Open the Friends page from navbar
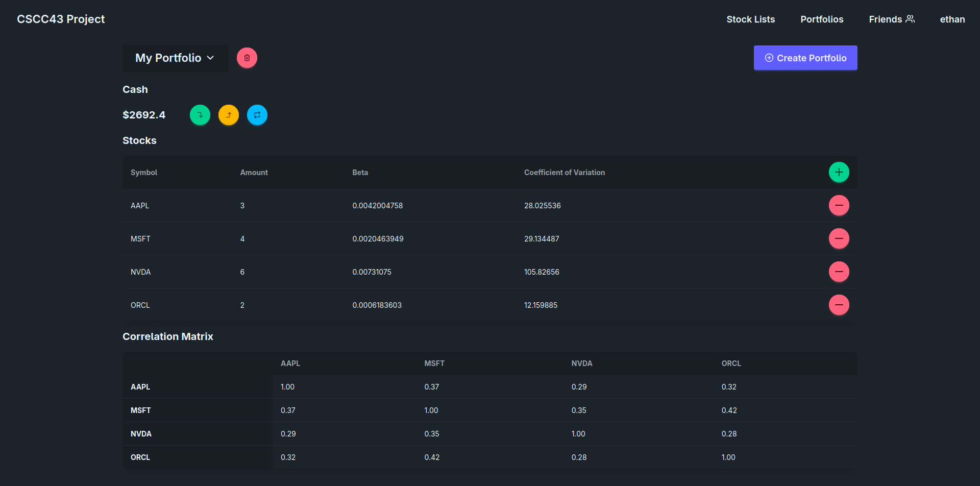This screenshot has width=980, height=486. coord(891,19)
